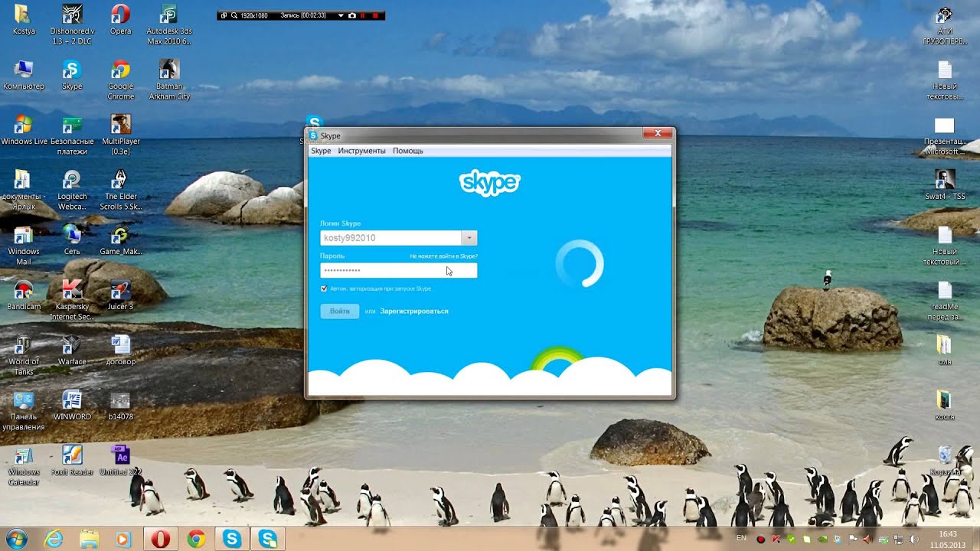Select Swat4 - TSS desktop shortcut
The width and height of the screenshot is (980, 551).
click(945, 185)
